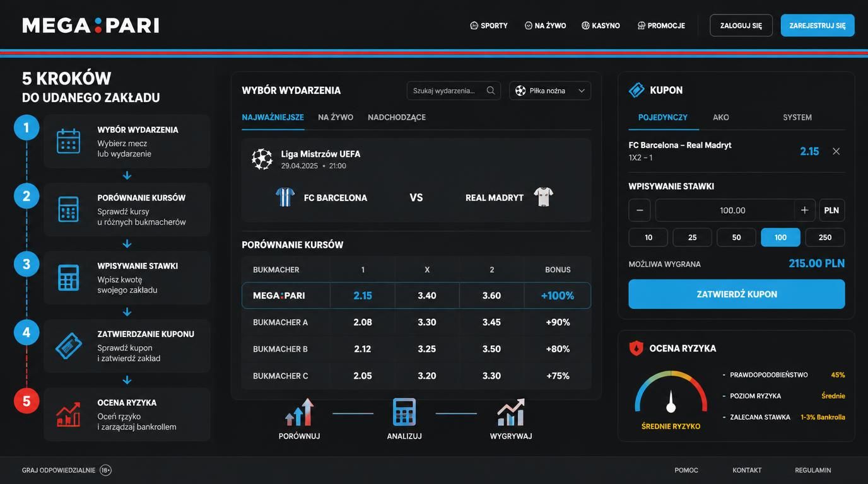The width and height of the screenshot is (868, 484).
Task: Click the calculator icon beside Wpisywanie stawki step
Action: click(68, 277)
